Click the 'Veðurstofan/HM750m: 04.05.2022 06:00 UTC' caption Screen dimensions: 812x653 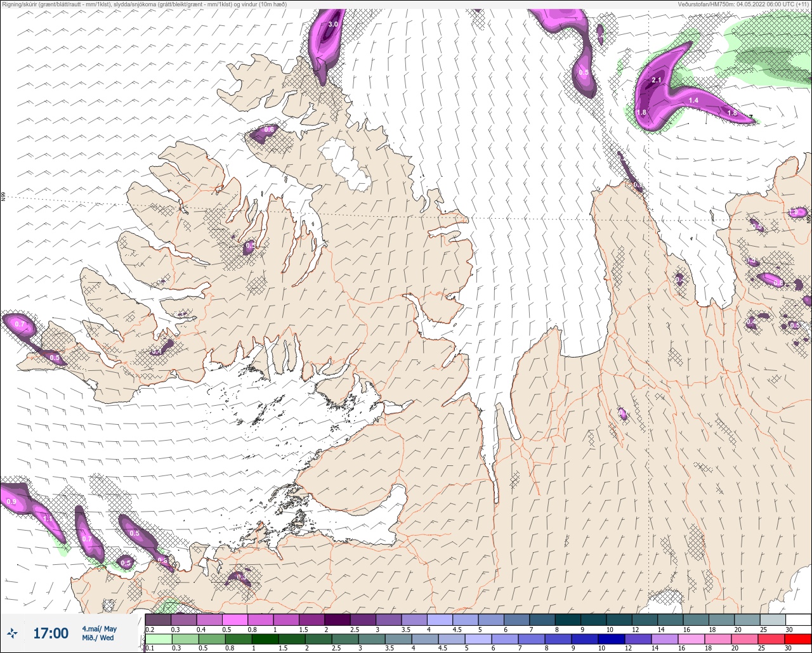pos(736,4)
